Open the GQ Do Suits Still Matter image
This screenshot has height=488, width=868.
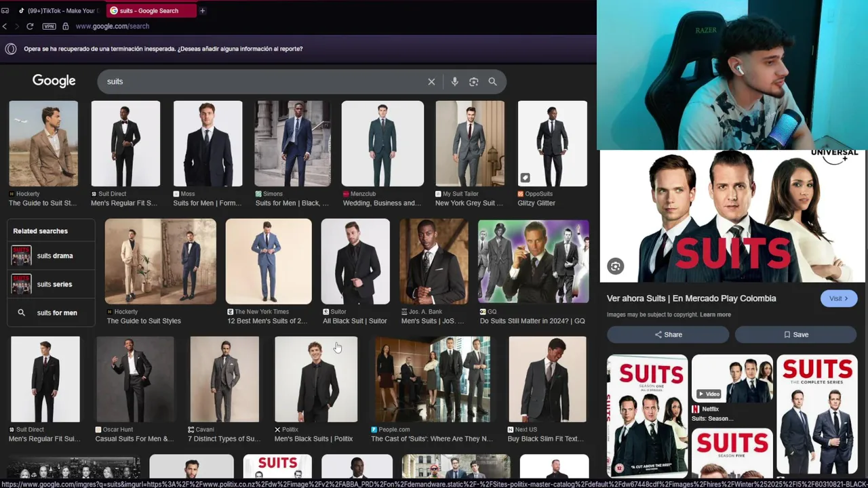pyautogui.click(x=533, y=262)
